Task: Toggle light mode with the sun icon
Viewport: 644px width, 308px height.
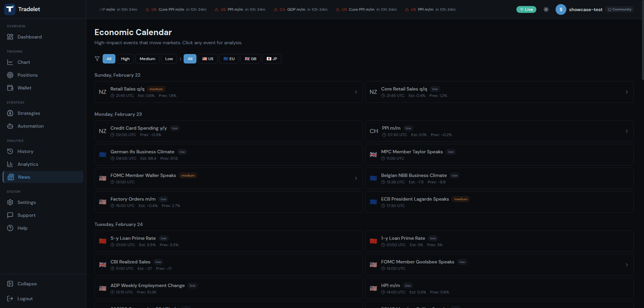Action: click(546, 9)
